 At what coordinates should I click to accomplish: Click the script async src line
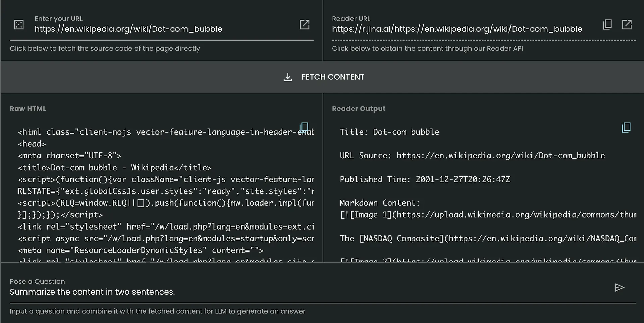(x=166, y=239)
